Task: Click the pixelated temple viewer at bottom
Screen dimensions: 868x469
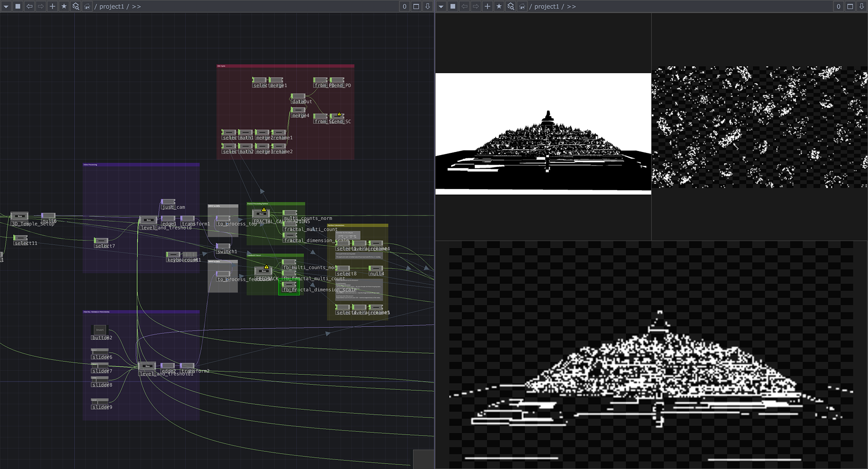Action: 651,355
